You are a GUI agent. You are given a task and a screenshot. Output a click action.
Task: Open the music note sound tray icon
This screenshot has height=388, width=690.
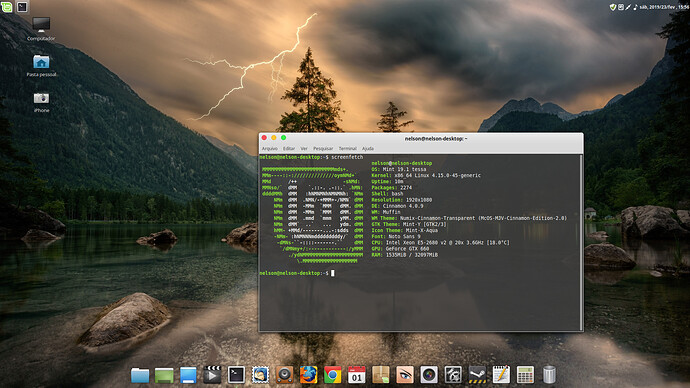(635, 7)
